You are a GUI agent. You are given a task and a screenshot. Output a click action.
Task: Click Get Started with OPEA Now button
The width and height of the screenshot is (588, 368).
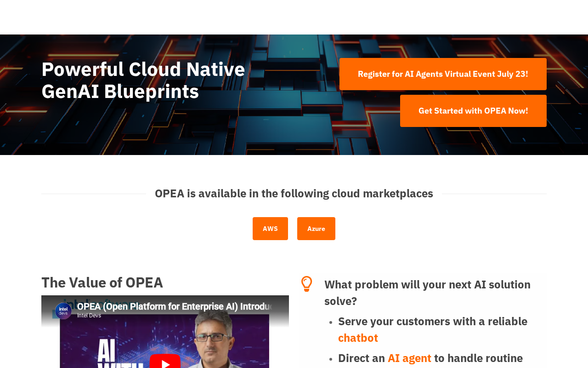pyautogui.click(x=473, y=111)
